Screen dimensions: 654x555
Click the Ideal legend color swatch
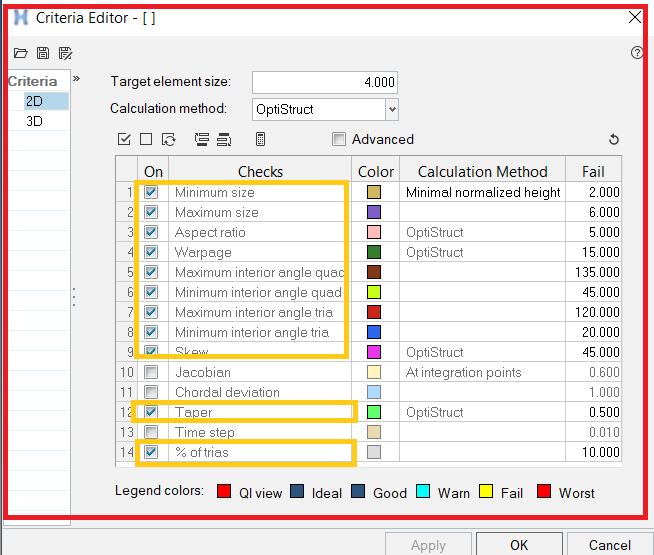[297, 491]
